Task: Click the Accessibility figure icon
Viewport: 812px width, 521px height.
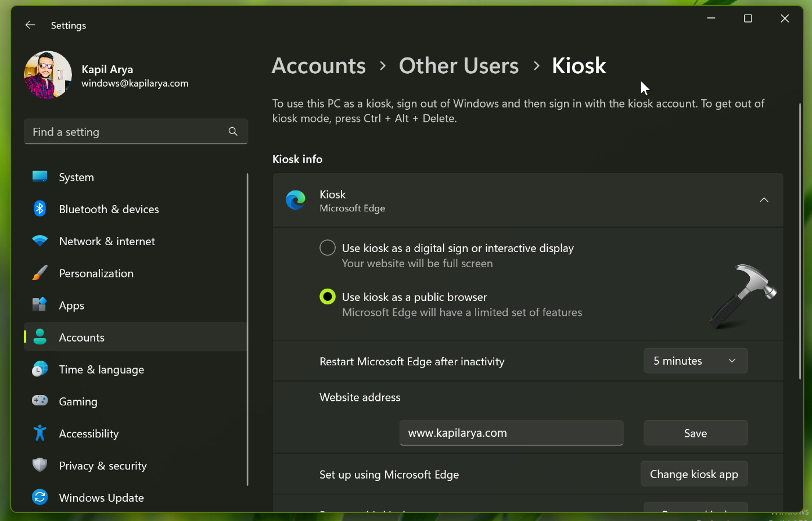Action: pyautogui.click(x=39, y=433)
